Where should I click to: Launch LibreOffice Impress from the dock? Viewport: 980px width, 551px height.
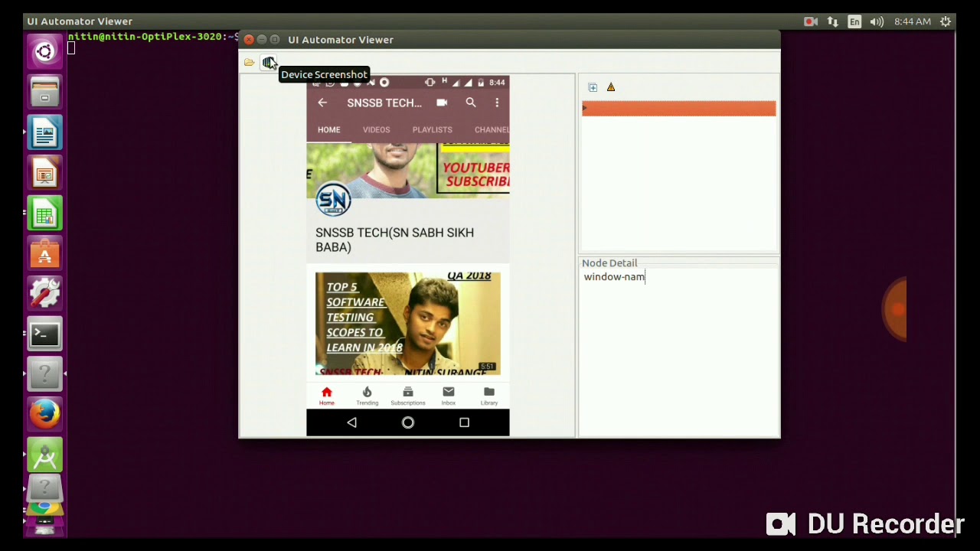point(44,173)
